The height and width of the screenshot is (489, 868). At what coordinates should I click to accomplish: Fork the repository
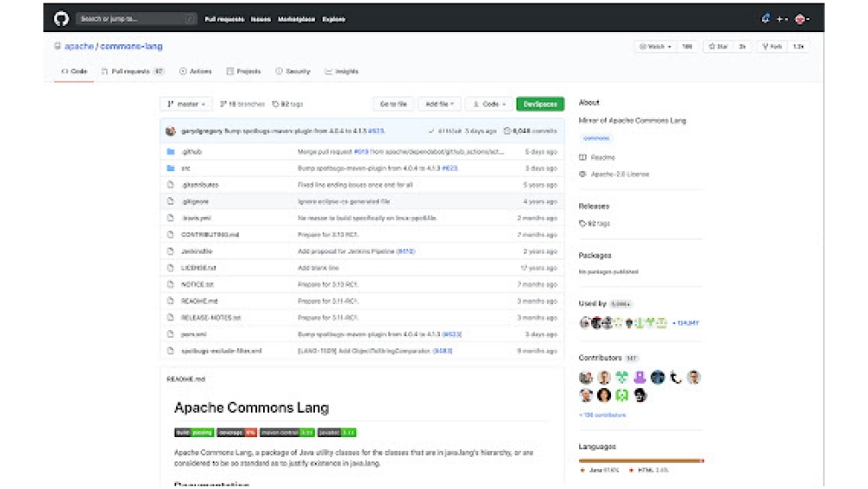[773, 47]
